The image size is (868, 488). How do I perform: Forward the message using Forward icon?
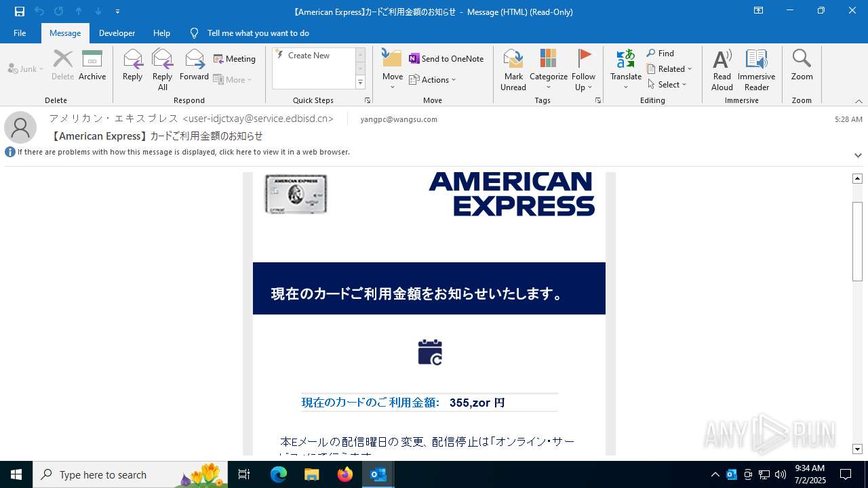pyautogui.click(x=195, y=66)
